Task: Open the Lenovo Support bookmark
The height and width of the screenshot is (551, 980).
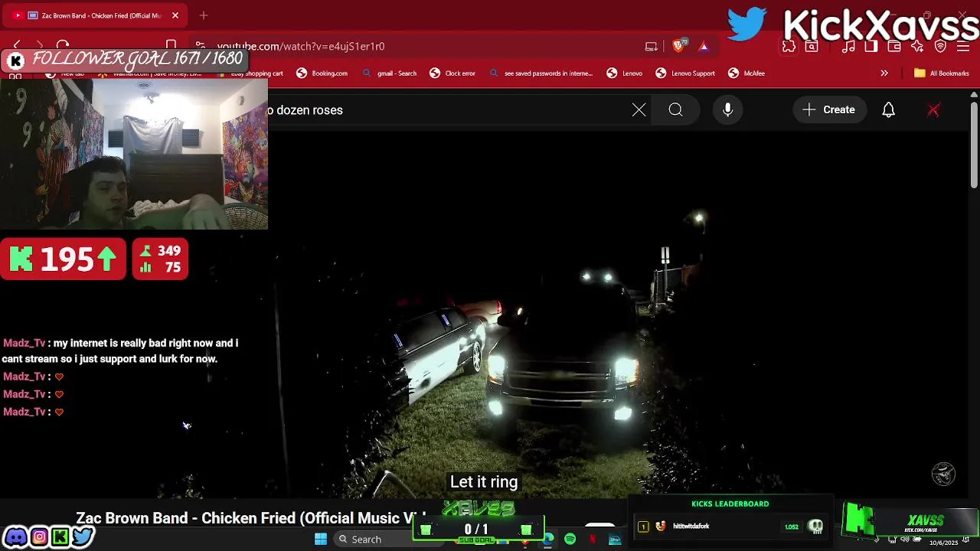Action: tap(685, 73)
